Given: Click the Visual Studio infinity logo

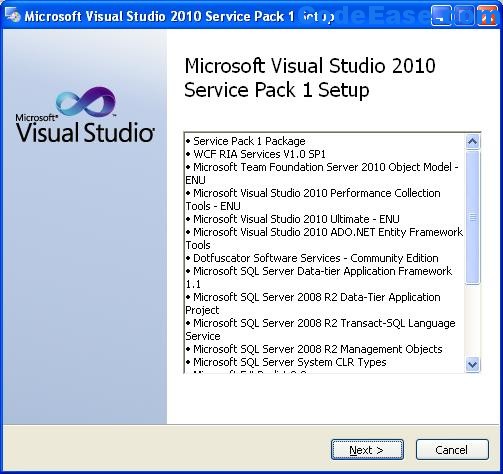Looking at the screenshot, I should click(86, 102).
